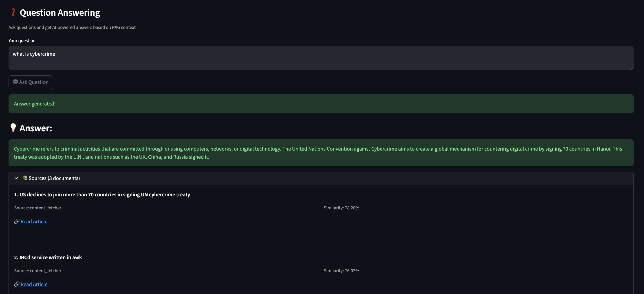Click the chain link icon for second article
This screenshot has width=644, height=294.
17,284
